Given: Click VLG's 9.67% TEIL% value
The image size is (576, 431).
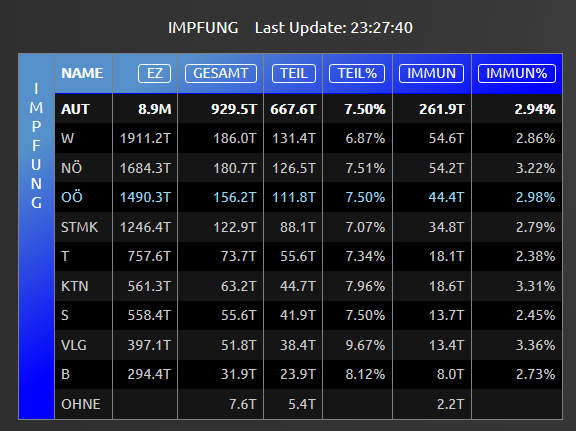Looking at the screenshot, I should [x=365, y=345].
